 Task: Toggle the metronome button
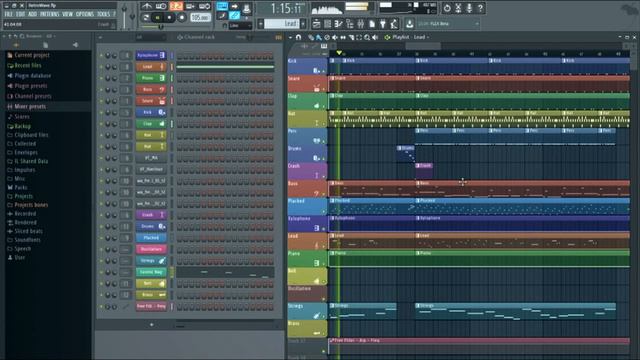tap(147, 6)
